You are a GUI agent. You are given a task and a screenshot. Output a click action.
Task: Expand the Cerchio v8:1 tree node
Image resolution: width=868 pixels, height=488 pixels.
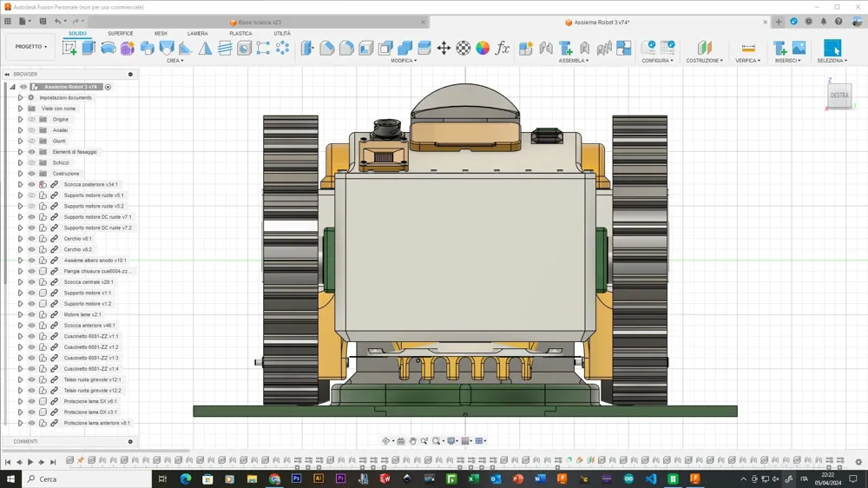[20, 239]
